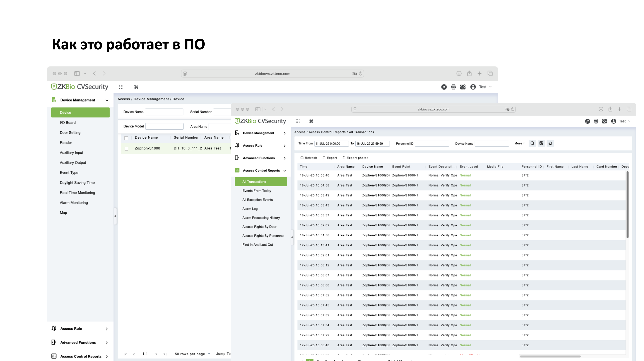Click eraser clear-filter icon
The width and height of the screenshot is (644, 361).
coord(550,143)
